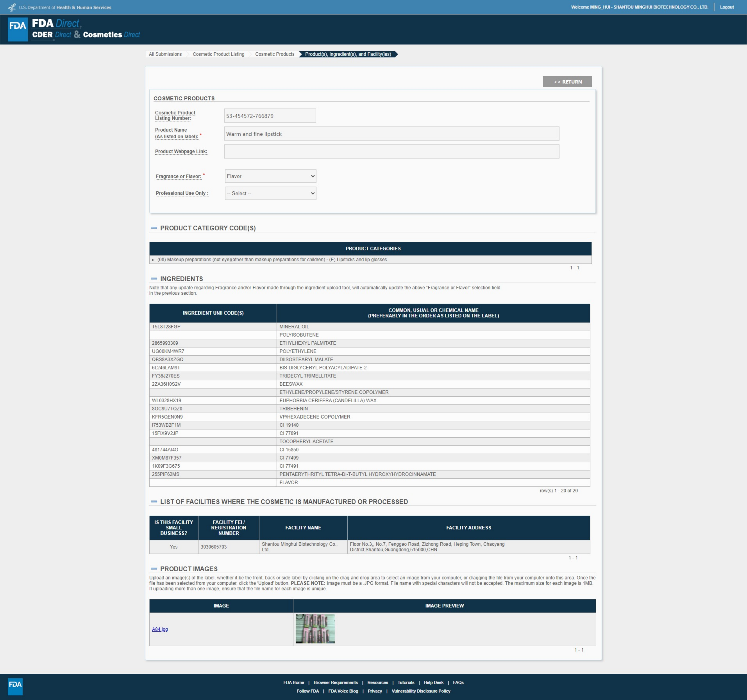Open the Professional Use Only dropdown
The width and height of the screenshot is (747, 700).
[270, 193]
